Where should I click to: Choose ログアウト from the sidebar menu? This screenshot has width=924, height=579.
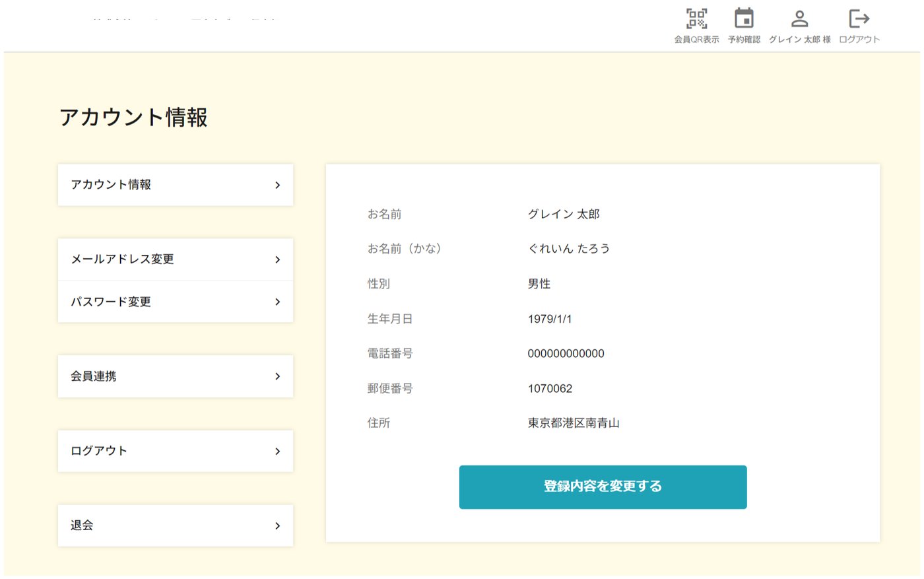click(176, 451)
